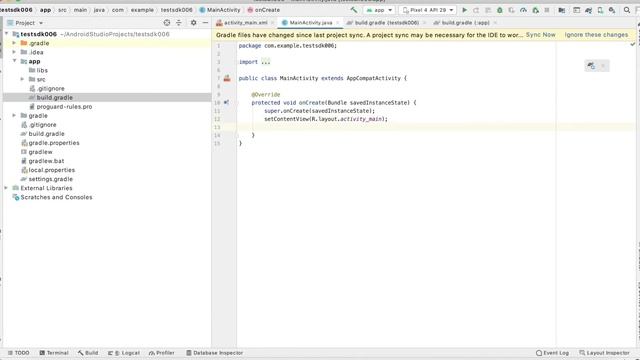The image size is (640, 360).
Task: Select proguard-rules.pro file
Action: click(64, 107)
